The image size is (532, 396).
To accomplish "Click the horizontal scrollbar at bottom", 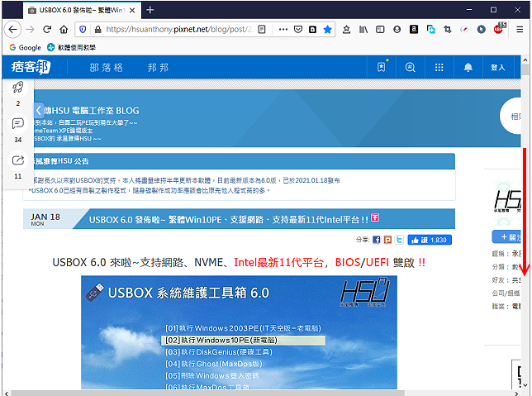I will (207, 394).
